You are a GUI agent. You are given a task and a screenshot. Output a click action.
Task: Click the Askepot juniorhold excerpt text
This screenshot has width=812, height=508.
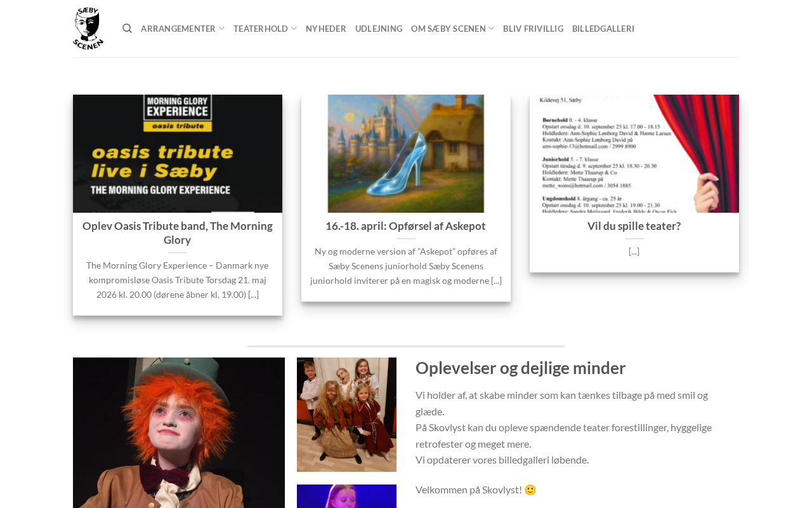[x=406, y=266]
